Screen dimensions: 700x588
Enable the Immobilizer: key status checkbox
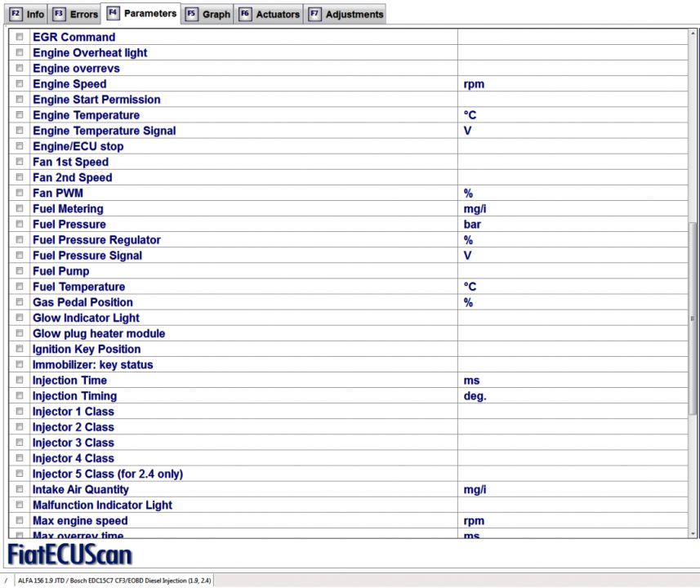tap(20, 364)
